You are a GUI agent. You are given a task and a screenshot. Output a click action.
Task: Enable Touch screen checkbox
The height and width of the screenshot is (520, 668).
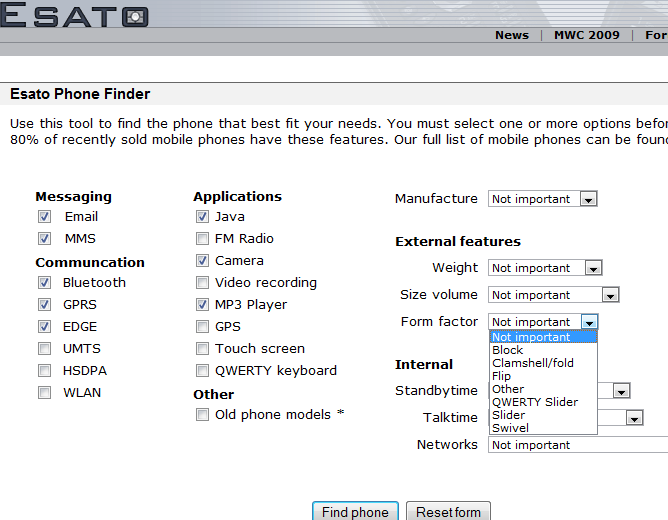(x=202, y=349)
